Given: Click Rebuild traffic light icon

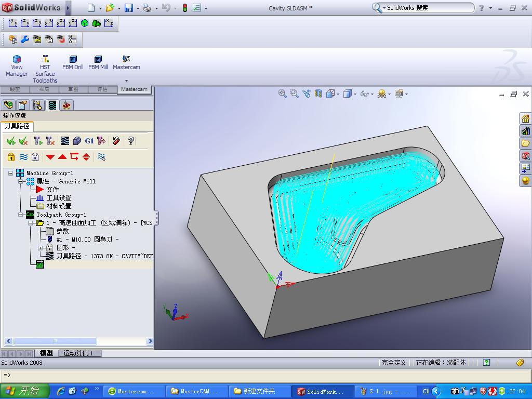Looking at the screenshot, I should [x=184, y=8].
